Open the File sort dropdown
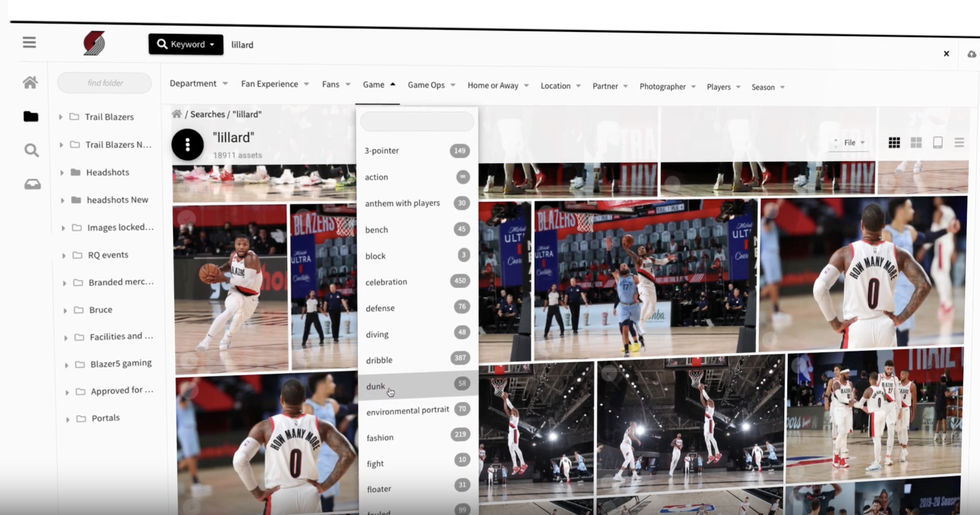The width and height of the screenshot is (980, 515). click(854, 143)
